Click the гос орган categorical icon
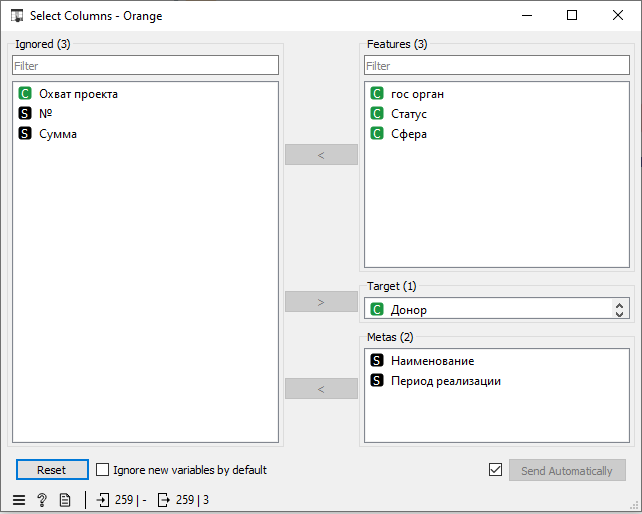This screenshot has width=642, height=514. [x=377, y=94]
